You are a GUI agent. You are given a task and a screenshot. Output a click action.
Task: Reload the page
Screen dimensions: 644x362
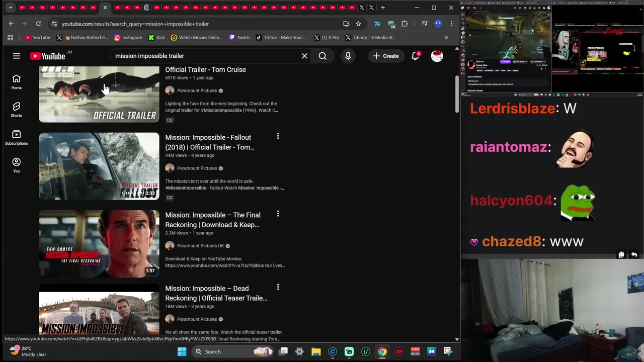point(38,24)
